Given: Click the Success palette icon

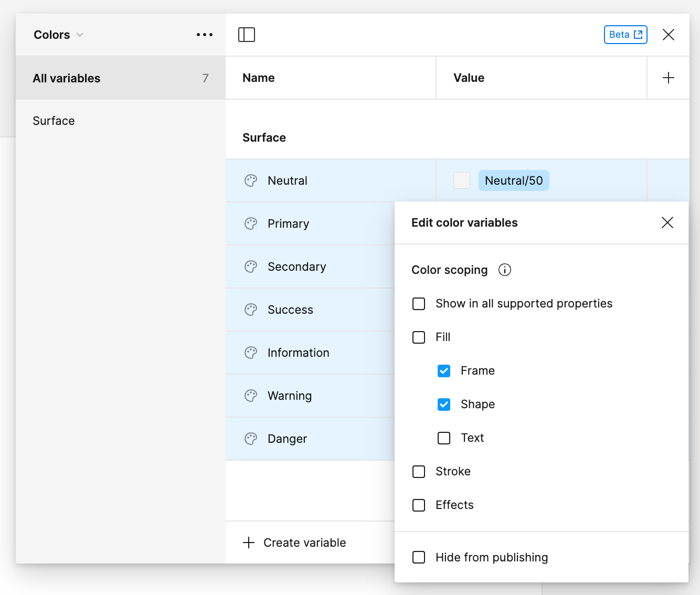Looking at the screenshot, I should click(x=251, y=309).
